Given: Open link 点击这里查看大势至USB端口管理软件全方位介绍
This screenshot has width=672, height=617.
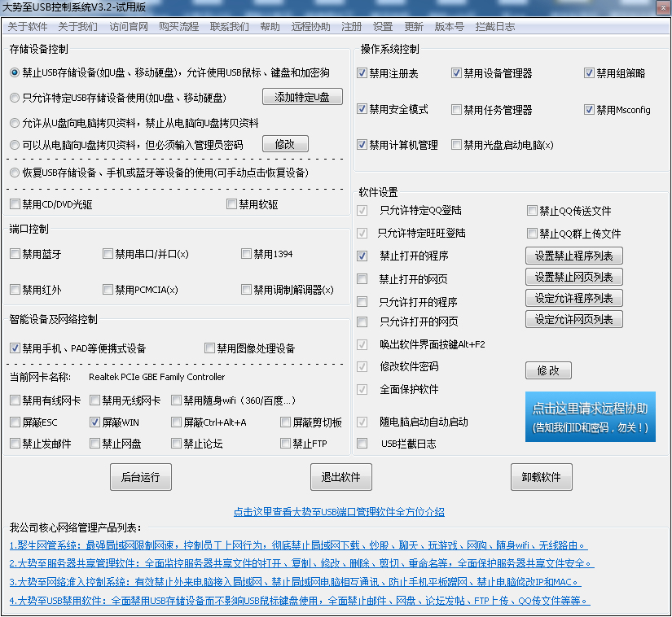Looking at the screenshot, I should point(339,512).
